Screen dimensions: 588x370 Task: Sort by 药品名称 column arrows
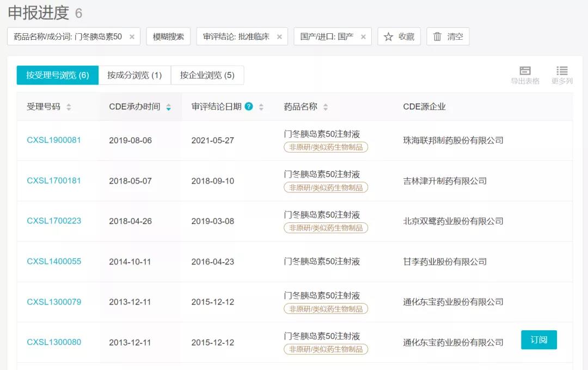[x=326, y=107]
